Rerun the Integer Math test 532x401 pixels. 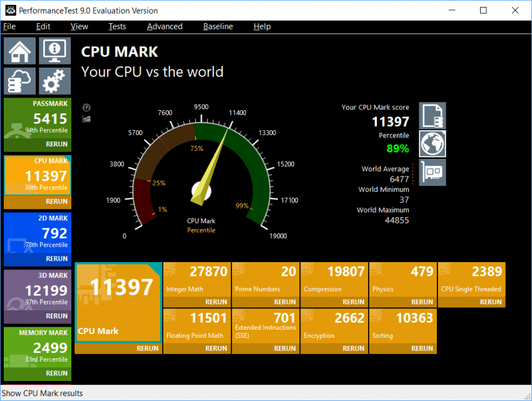click(x=197, y=302)
